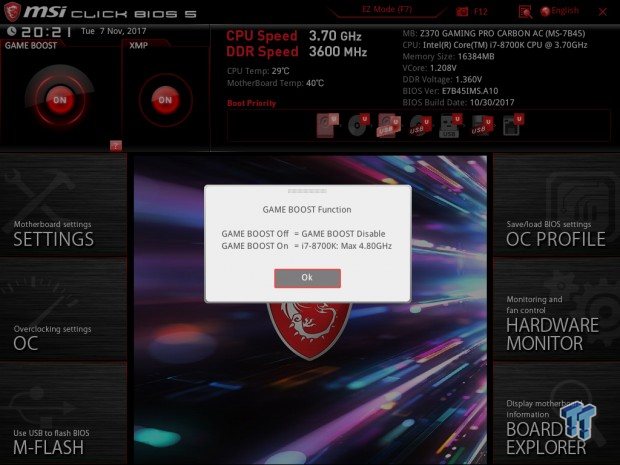Image resolution: width=620 pixels, height=465 pixels.
Task: Open the SETTINGS motherboard settings panel
Action: point(63,206)
